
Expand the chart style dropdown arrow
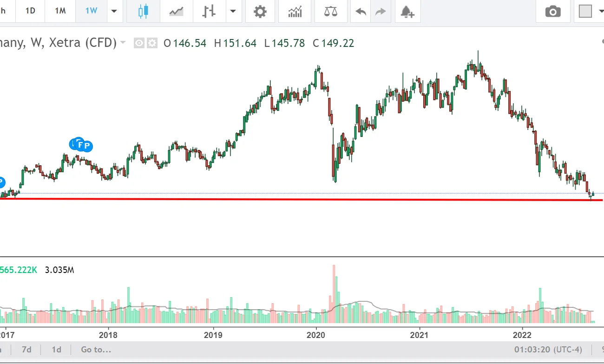(233, 12)
